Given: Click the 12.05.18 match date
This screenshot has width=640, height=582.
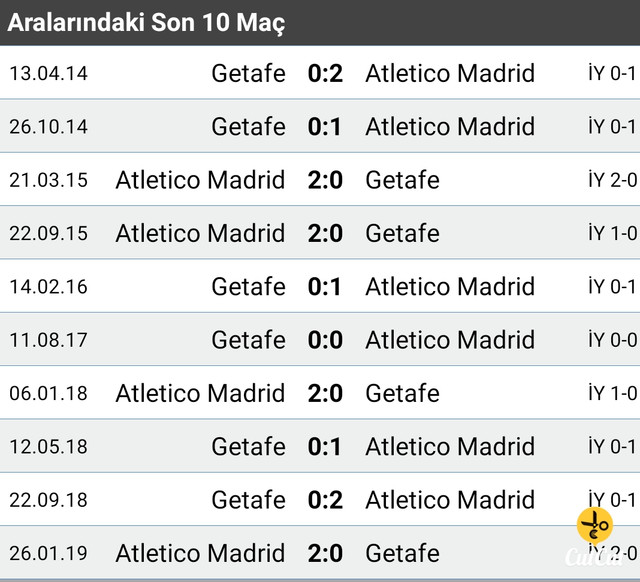Looking at the screenshot, I should [49, 446].
